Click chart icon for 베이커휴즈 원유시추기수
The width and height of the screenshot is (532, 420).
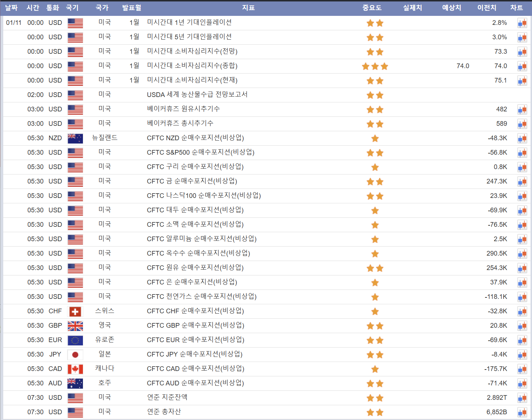(522, 110)
